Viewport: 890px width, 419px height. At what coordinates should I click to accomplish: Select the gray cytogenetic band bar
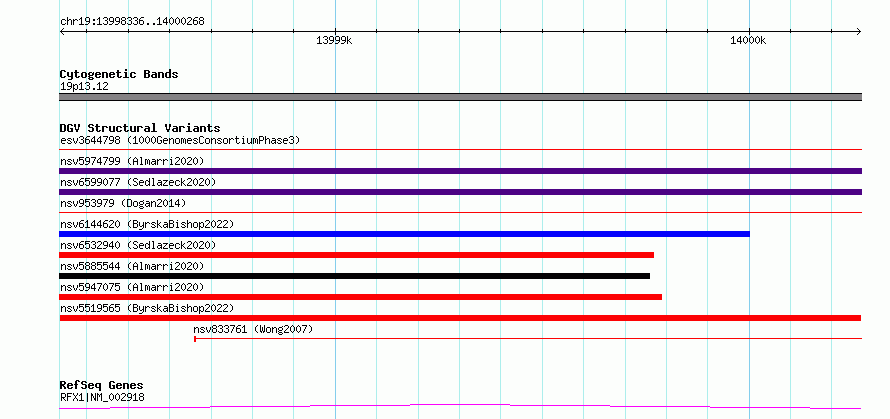[460, 97]
